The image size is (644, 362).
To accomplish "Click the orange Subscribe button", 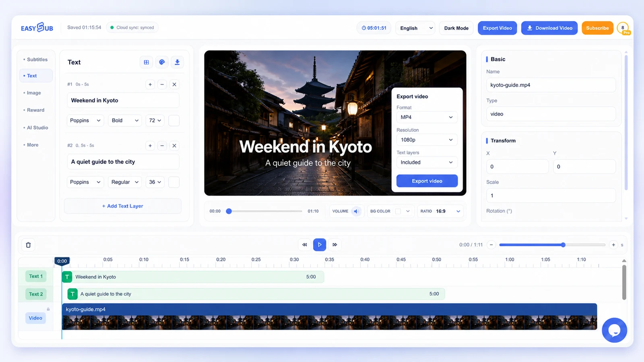I will point(597,28).
